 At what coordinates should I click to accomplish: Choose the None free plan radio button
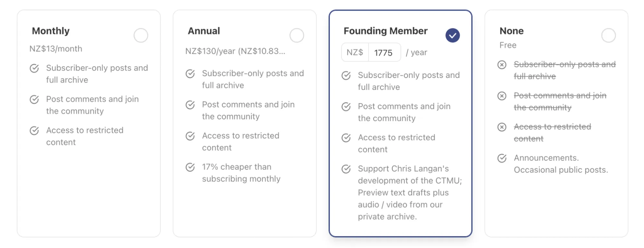[x=609, y=35]
